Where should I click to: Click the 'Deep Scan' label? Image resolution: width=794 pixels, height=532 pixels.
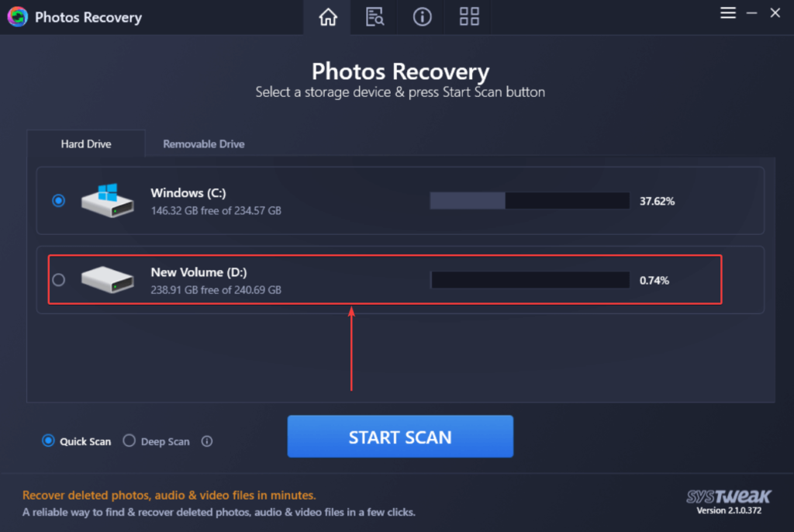(x=165, y=441)
